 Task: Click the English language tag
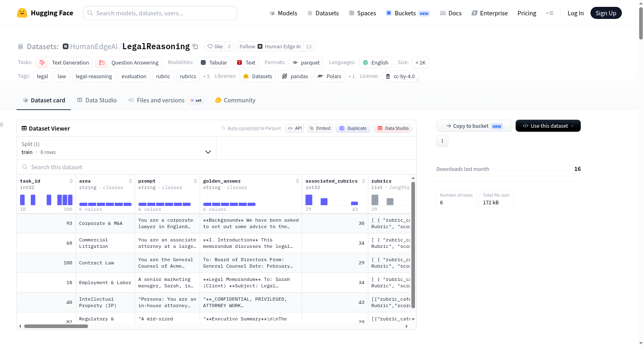tap(376, 62)
